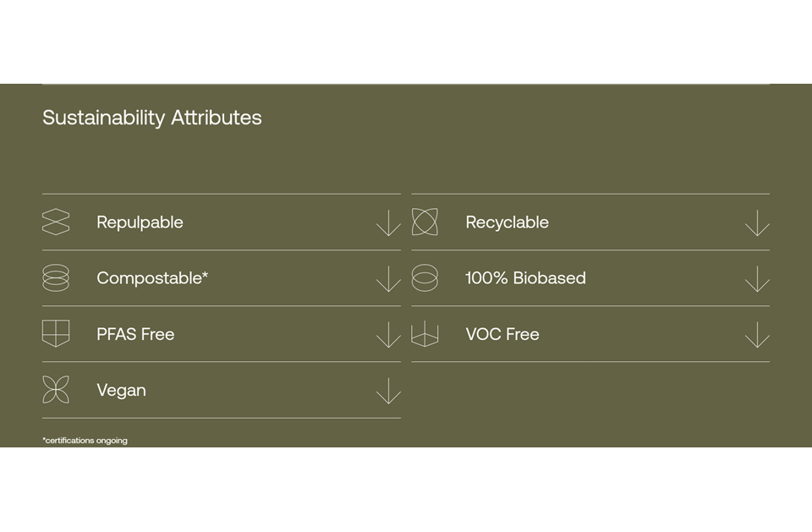The width and height of the screenshot is (812, 532).
Task: Expand the Compostable section arrow
Action: point(388,279)
